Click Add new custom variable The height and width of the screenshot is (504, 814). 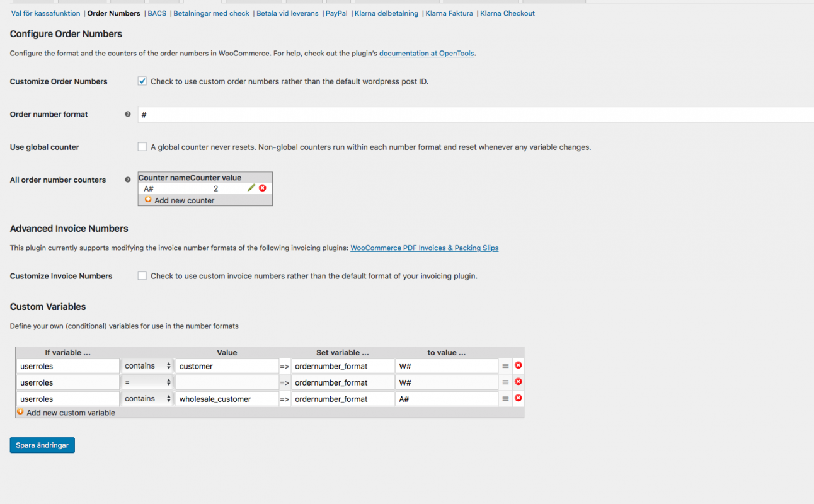(x=71, y=413)
